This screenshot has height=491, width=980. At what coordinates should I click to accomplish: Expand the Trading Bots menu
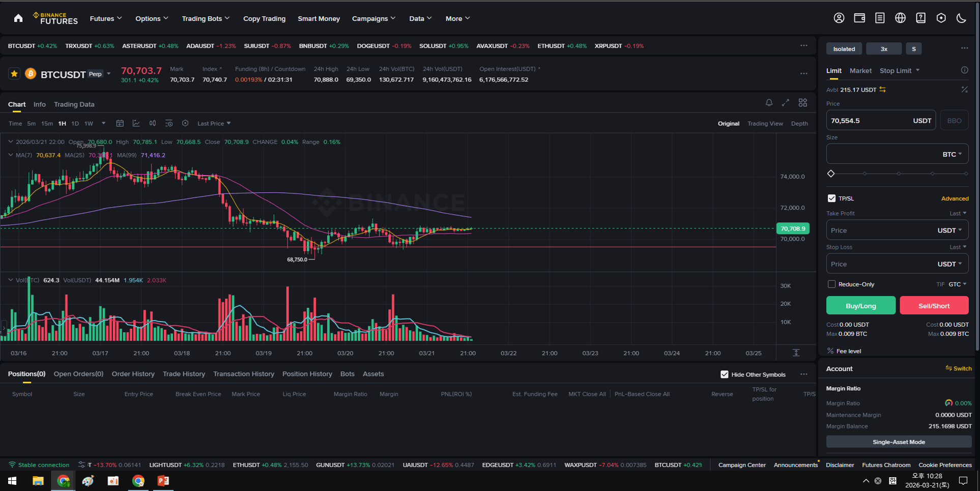(206, 18)
